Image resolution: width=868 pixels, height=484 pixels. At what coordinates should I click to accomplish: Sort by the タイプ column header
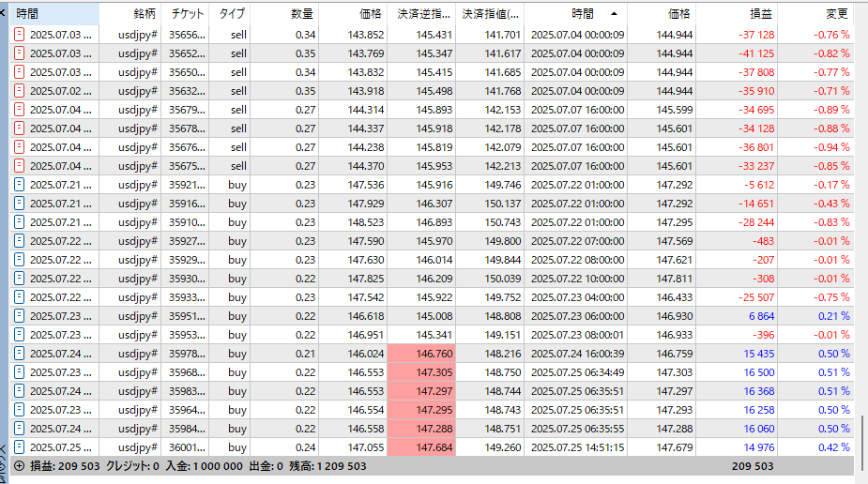(x=229, y=14)
